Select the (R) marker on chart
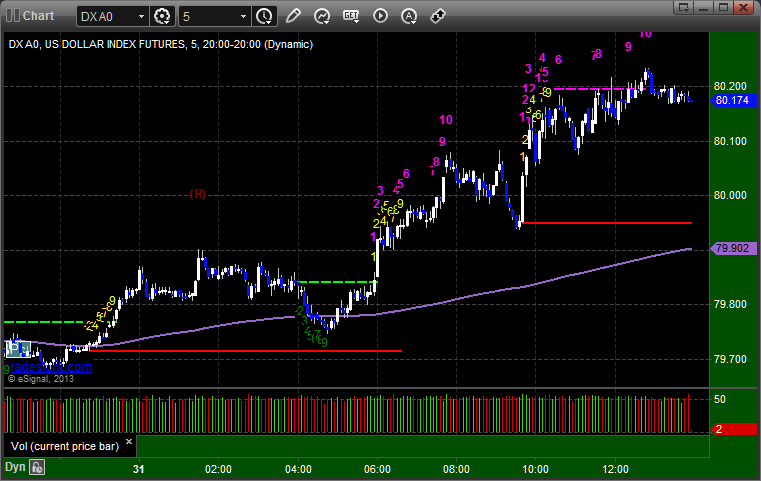 (x=198, y=194)
